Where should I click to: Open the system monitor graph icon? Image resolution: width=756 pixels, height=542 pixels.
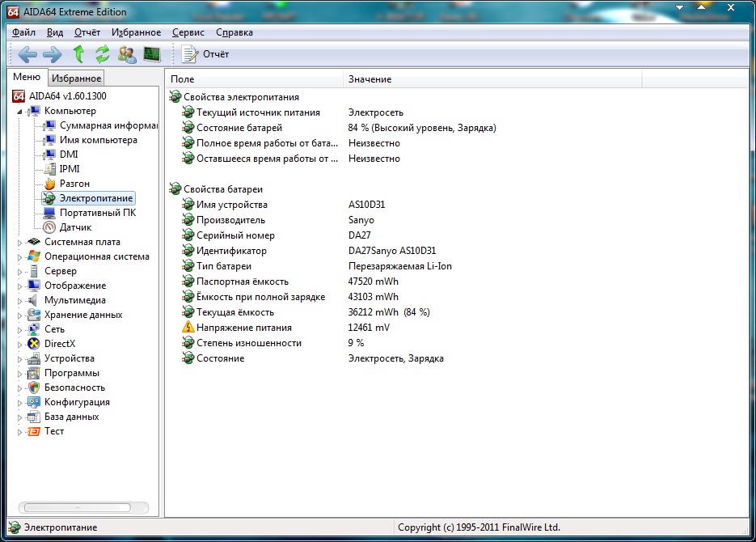click(152, 54)
